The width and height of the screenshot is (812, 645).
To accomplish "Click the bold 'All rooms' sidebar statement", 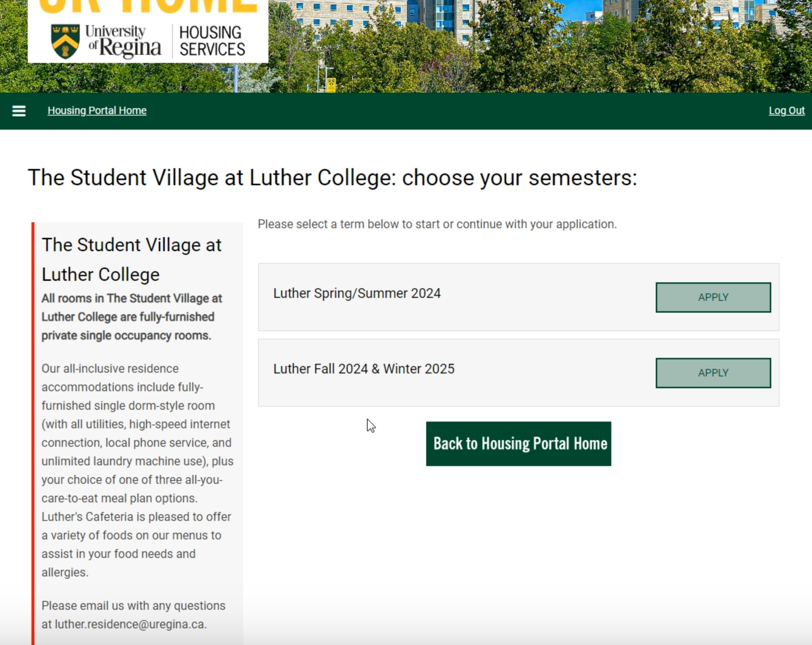I will coord(131,317).
